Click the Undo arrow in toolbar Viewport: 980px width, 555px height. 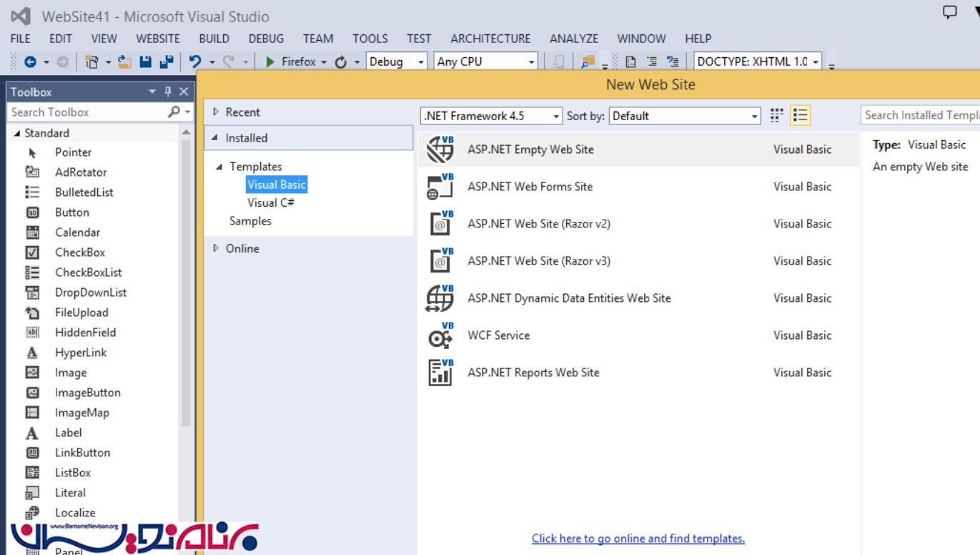click(x=193, y=62)
